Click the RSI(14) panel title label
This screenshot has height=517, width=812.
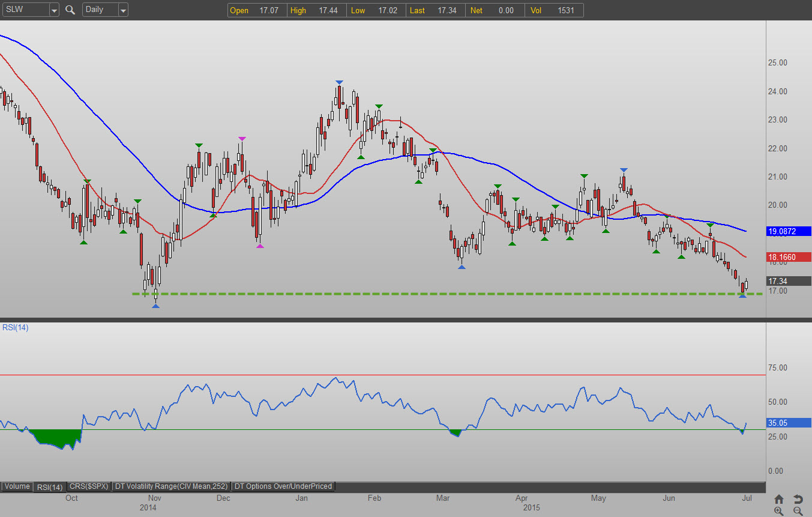[x=14, y=327]
